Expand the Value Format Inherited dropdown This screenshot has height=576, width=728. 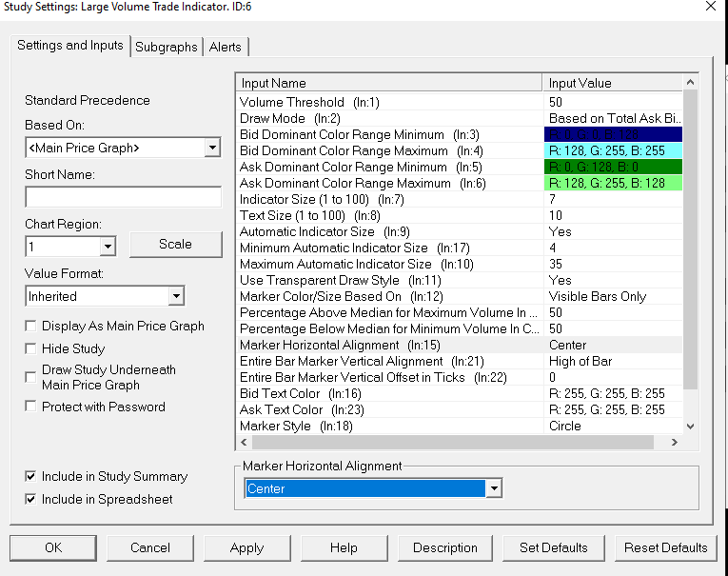click(176, 296)
